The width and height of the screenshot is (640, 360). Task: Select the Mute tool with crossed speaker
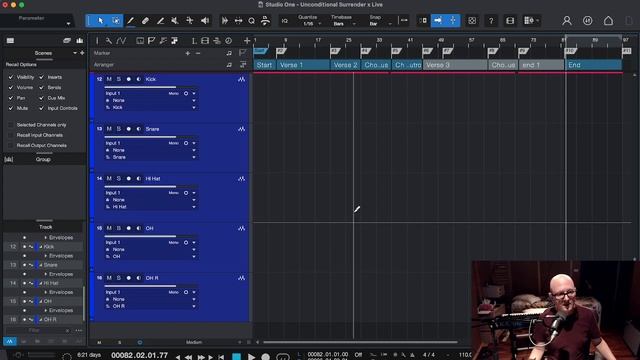pos(175,21)
